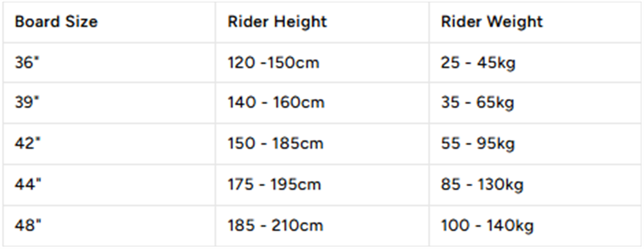Select the 100 - 140kg weight cell

point(488,225)
